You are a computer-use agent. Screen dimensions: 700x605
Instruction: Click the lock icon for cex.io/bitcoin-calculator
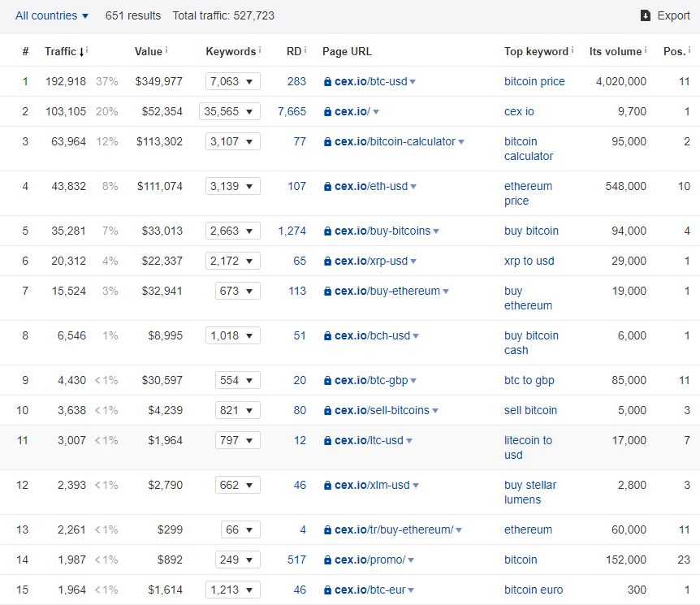328,141
